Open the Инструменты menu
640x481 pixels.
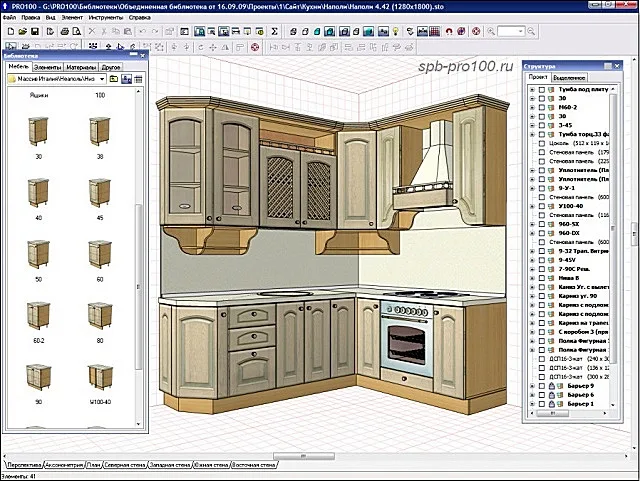pyautogui.click(x=105, y=18)
